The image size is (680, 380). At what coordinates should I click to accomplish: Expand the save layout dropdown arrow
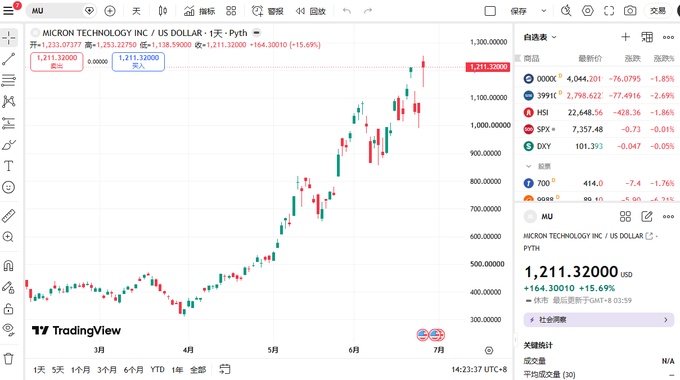click(544, 11)
